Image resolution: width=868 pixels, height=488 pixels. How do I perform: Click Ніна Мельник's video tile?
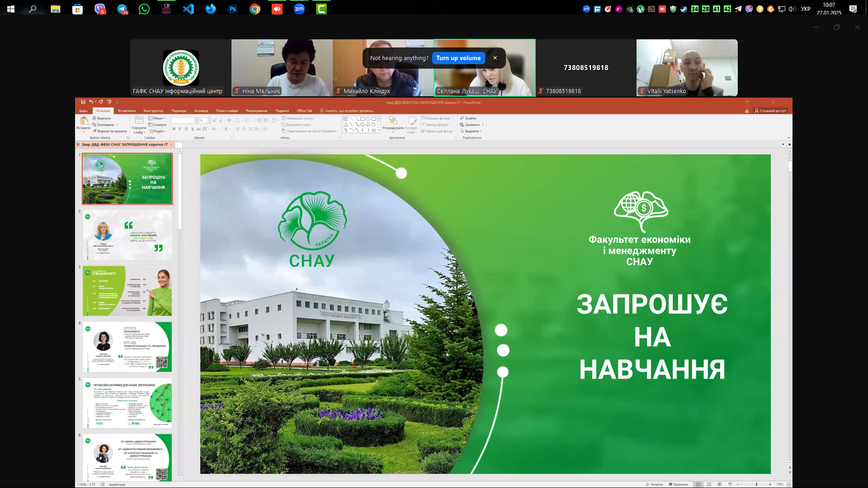click(282, 68)
